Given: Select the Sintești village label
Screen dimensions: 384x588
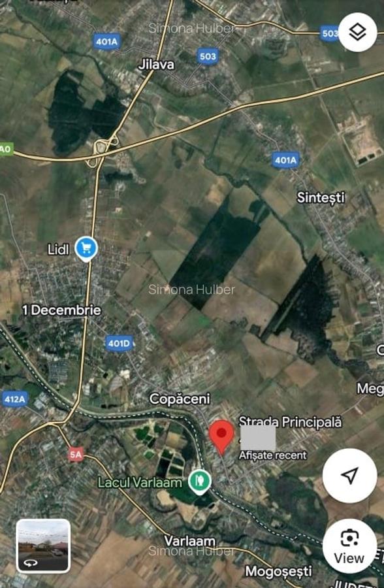Looking at the screenshot, I should coord(321,197).
